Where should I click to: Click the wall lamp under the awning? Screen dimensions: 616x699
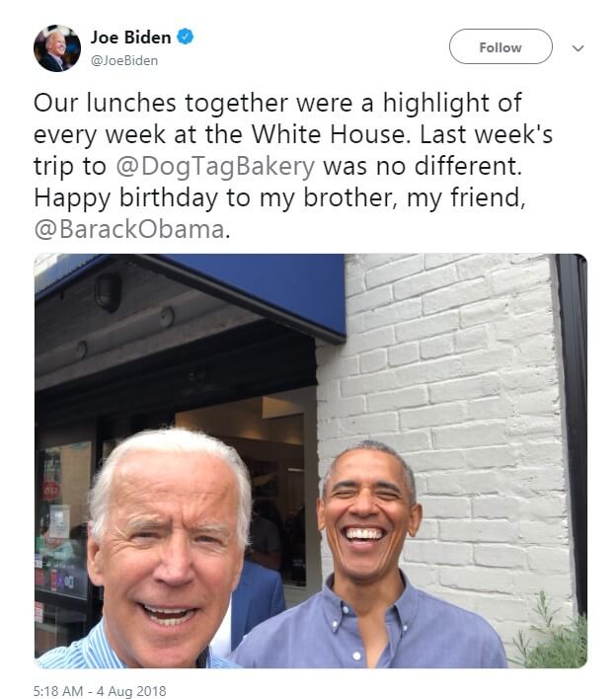(x=108, y=292)
